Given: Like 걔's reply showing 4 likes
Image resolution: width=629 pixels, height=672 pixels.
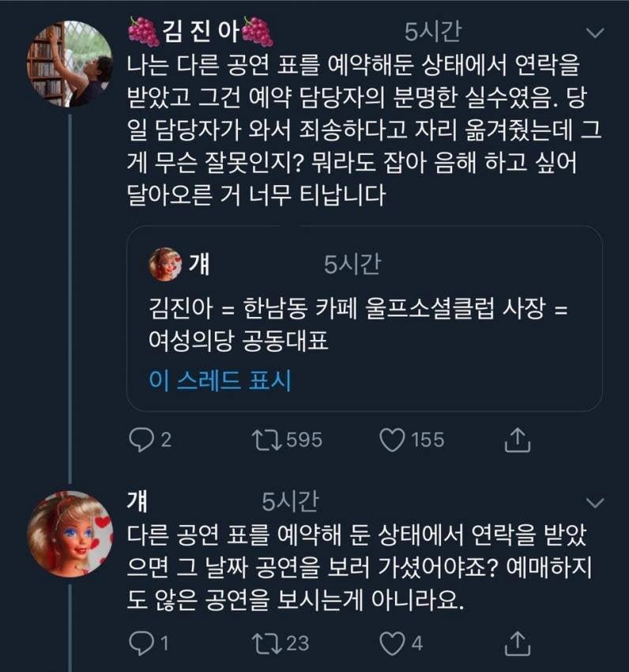Looking at the screenshot, I should 392,643.
